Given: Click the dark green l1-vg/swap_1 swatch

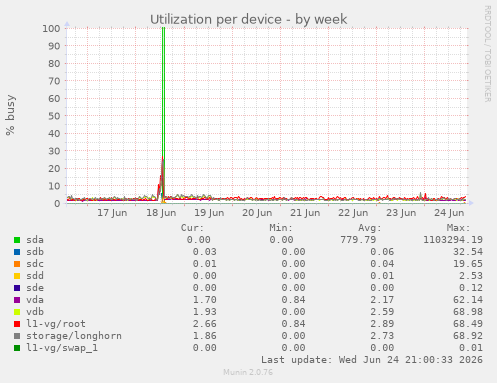Looking at the screenshot, I should pyautogui.click(x=17, y=348).
